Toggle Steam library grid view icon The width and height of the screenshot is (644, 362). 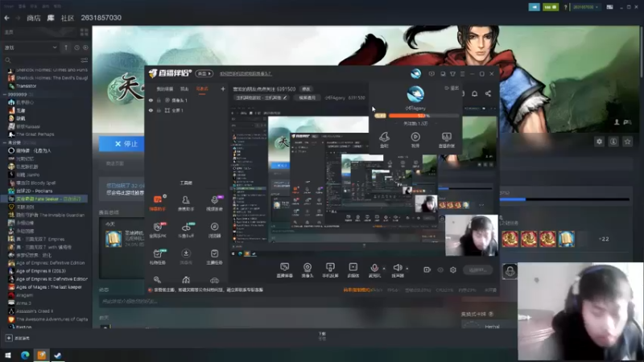(x=85, y=32)
